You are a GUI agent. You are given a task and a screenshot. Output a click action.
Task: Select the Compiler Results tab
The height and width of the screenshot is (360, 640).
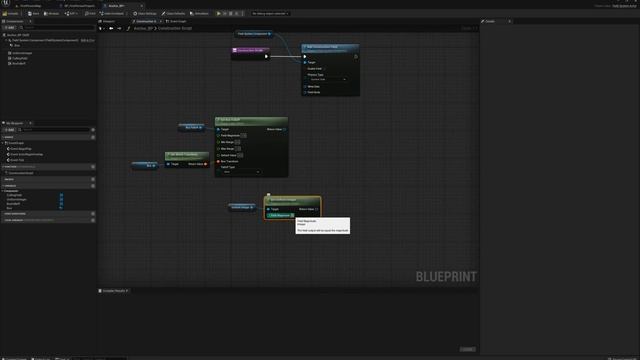click(114, 291)
